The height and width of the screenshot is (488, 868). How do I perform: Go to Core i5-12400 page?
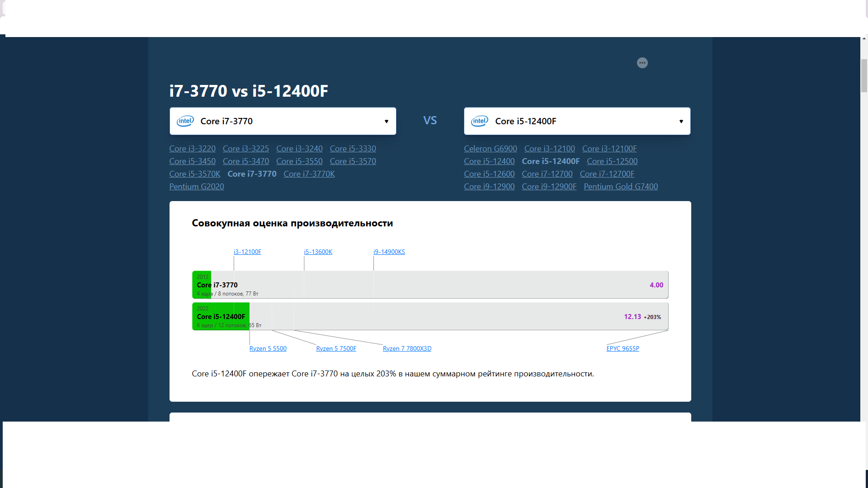pos(489,161)
